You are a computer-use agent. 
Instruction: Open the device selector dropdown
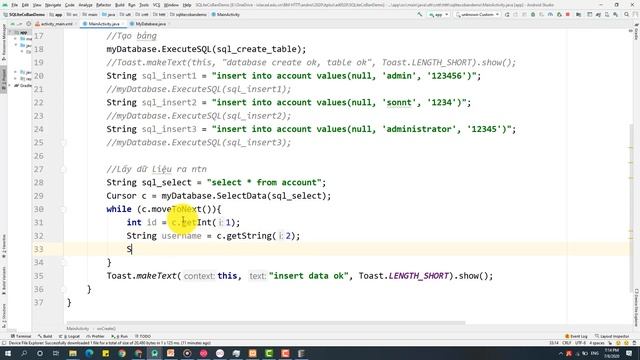[x=477, y=14]
